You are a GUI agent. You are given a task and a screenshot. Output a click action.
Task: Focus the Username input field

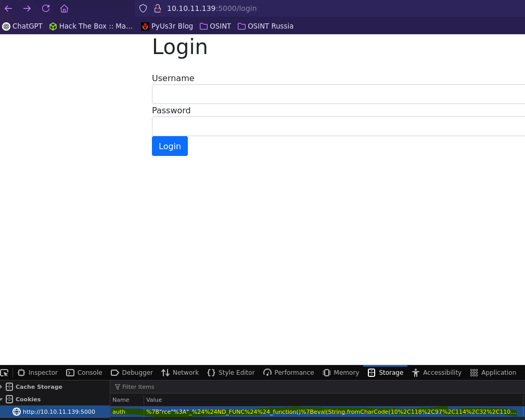[339, 94]
